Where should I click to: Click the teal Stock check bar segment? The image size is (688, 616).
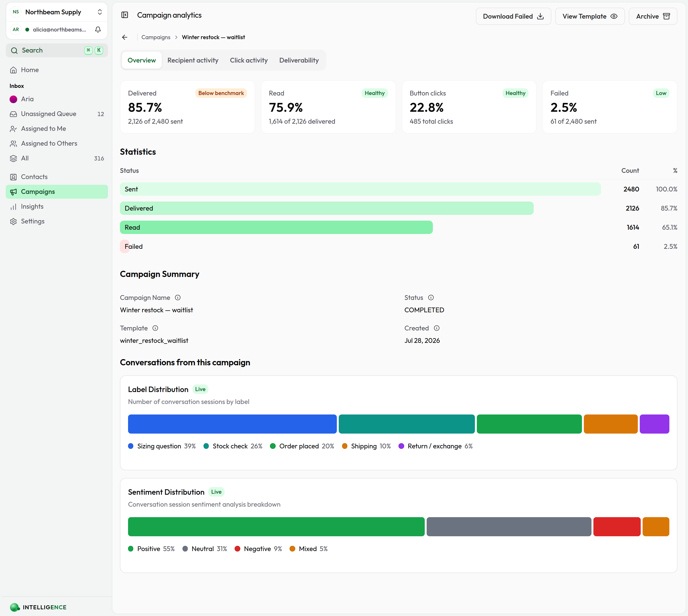coord(407,424)
